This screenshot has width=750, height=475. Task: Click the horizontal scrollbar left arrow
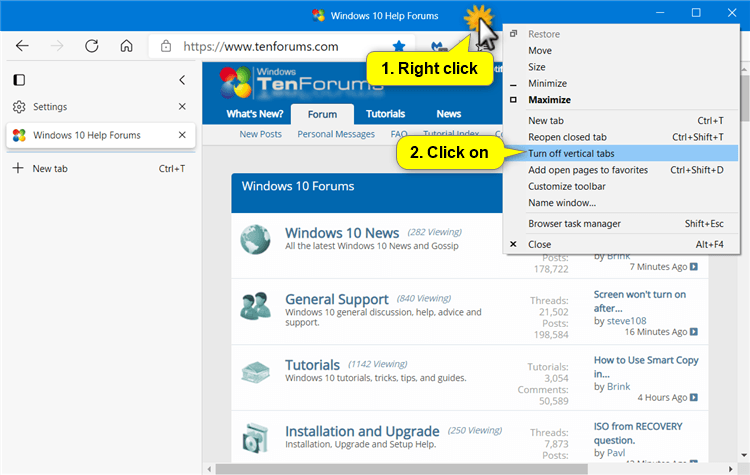tap(209, 469)
